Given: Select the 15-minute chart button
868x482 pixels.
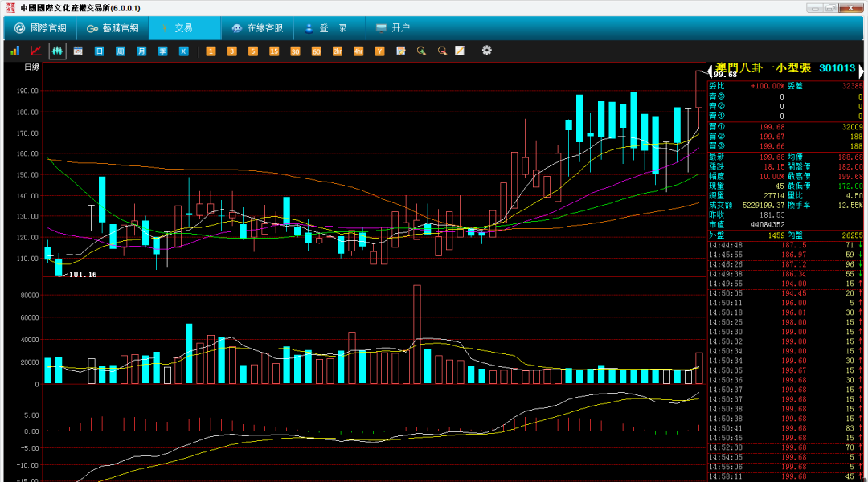Looking at the screenshot, I should click(x=273, y=51).
